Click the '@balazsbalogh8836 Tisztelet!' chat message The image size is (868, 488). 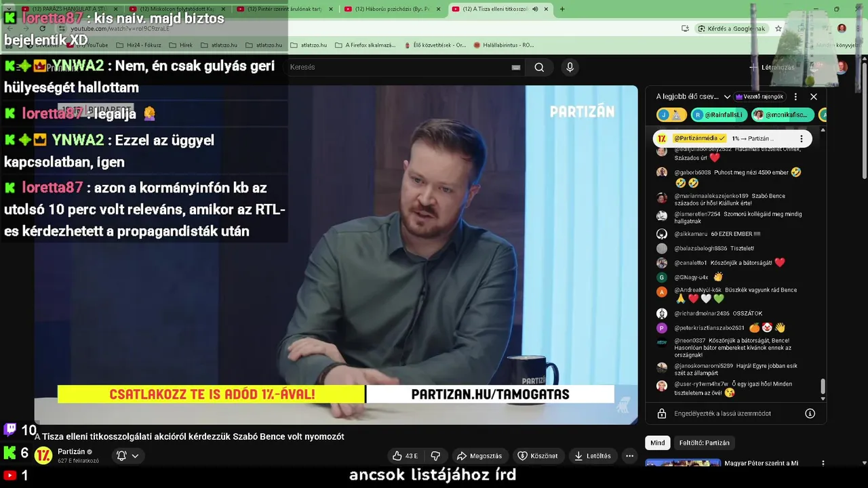714,249
